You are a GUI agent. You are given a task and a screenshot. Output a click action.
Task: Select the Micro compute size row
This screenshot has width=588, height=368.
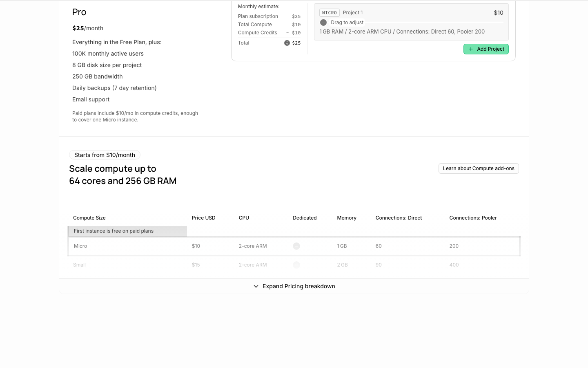pos(294,246)
